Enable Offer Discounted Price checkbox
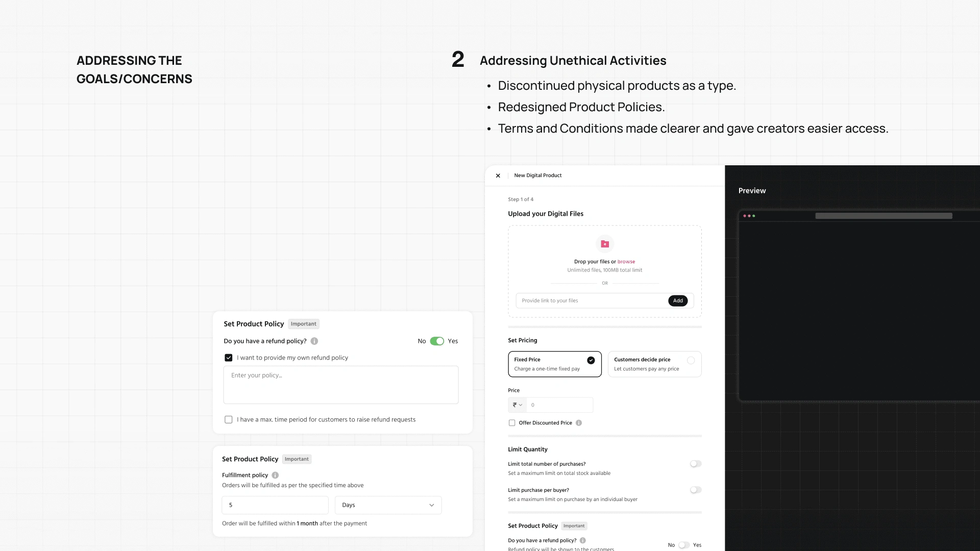This screenshot has width=980, height=551. (x=512, y=423)
